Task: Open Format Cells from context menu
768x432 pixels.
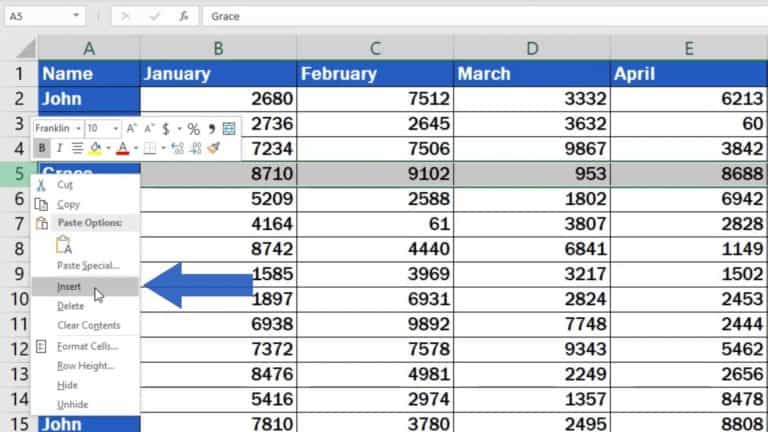Action: coord(87,346)
